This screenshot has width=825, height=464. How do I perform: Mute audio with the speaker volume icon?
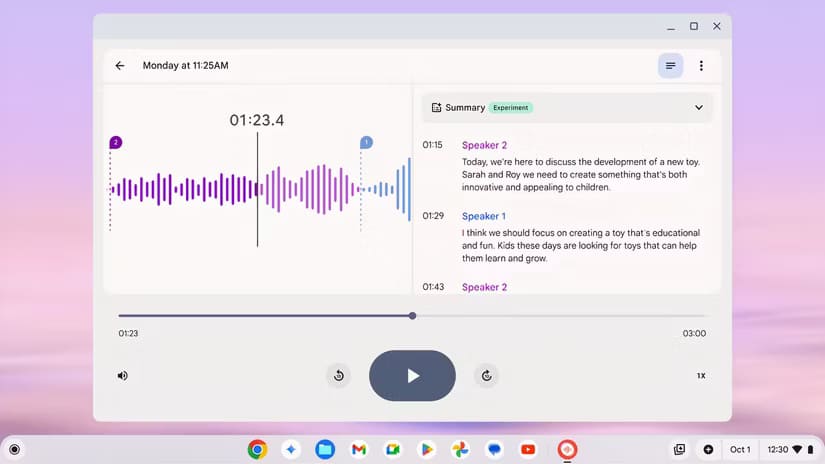[x=123, y=376]
